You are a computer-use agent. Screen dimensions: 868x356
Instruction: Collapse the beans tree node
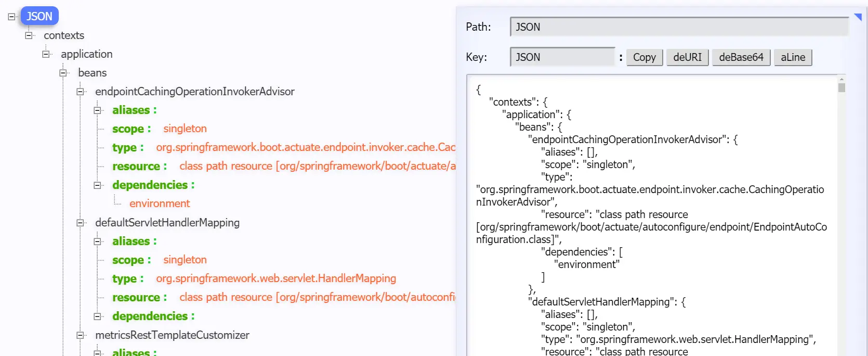point(63,73)
